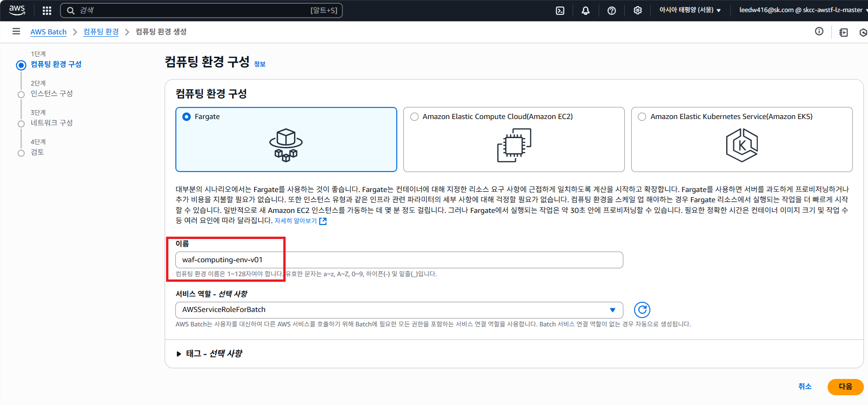This screenshot has height=405, width=868.
Task: Select the Amazon EKS radio option
Action: click(642, 117)
